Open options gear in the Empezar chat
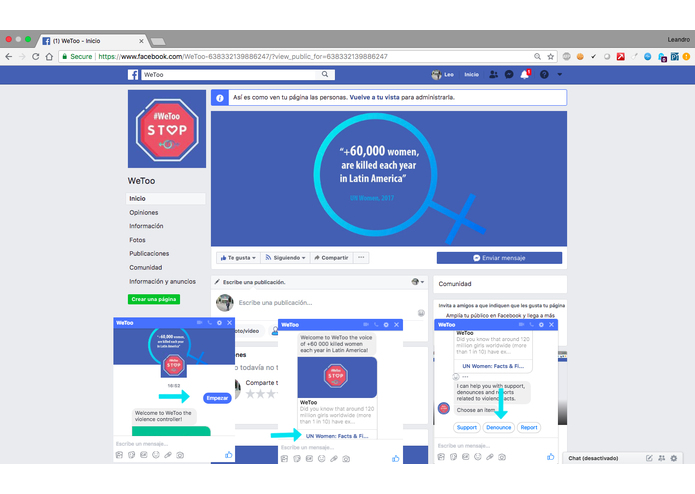Screen dimensions: 695x494 [219, 323]
